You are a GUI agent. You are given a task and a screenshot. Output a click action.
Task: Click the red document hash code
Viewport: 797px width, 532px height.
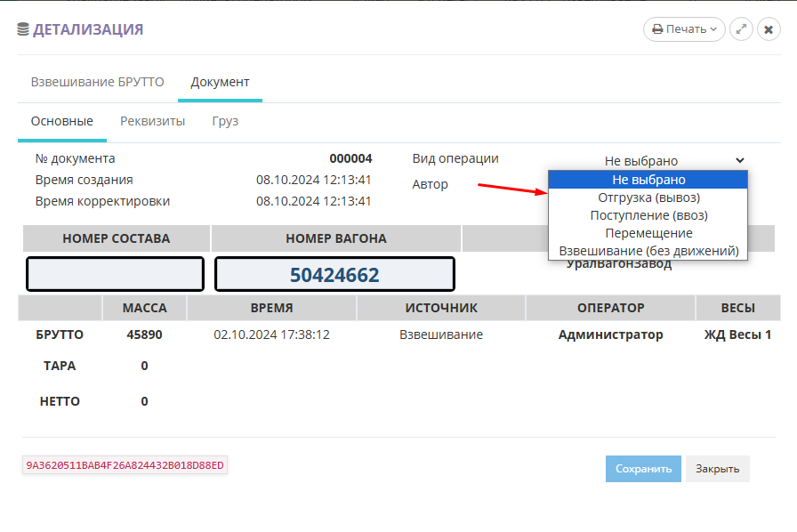125,465
